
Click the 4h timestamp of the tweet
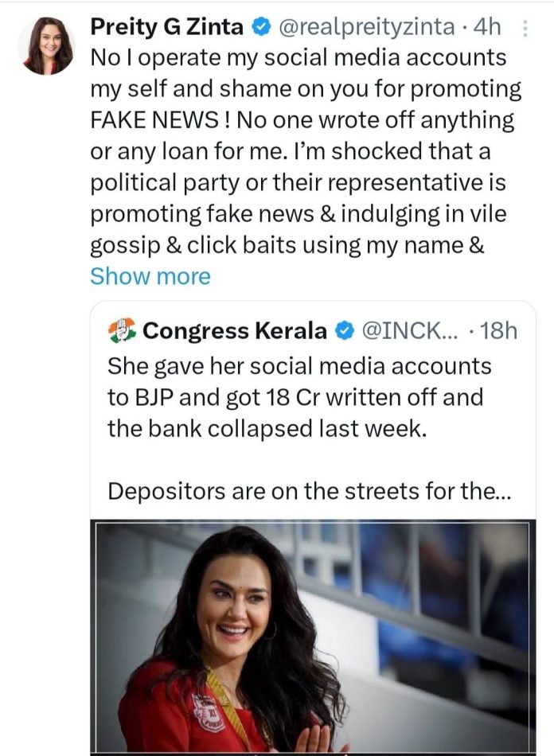(x=487, y=28)
